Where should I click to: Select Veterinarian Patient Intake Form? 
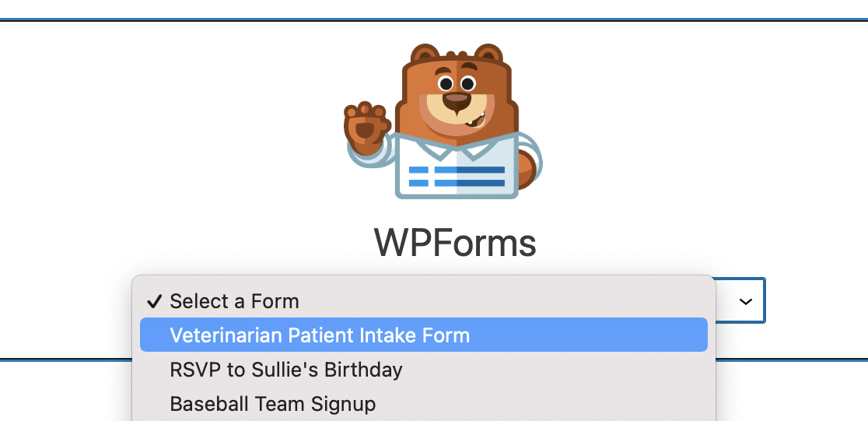point(320,335)
